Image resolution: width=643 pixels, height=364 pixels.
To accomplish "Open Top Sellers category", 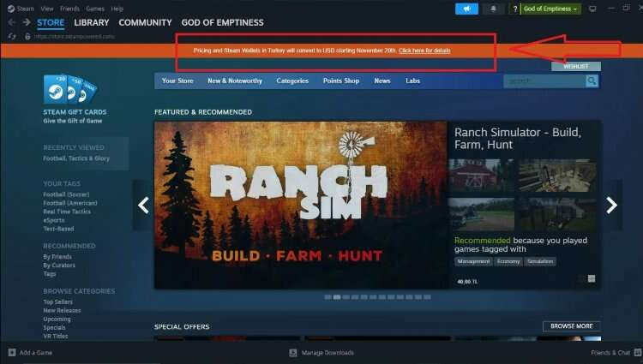I will pyautogui.click(x=57, y=301).
